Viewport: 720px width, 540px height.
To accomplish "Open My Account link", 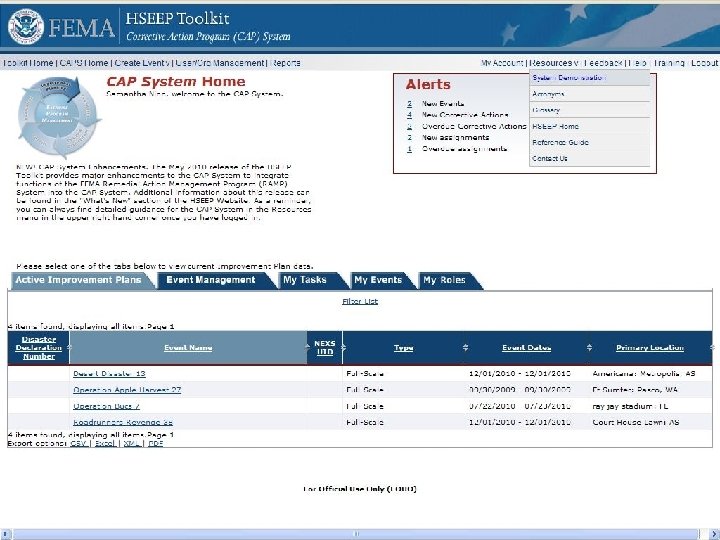I will click(502, 63).
